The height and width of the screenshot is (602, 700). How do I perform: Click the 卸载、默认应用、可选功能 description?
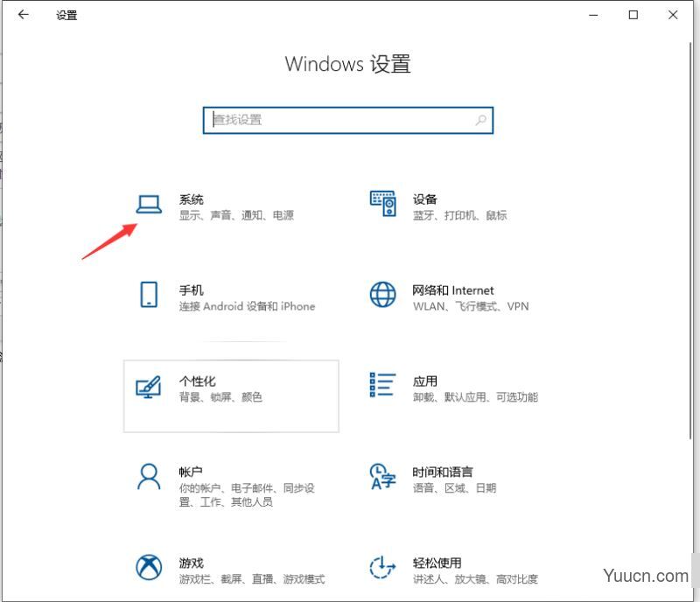[475, 397]
